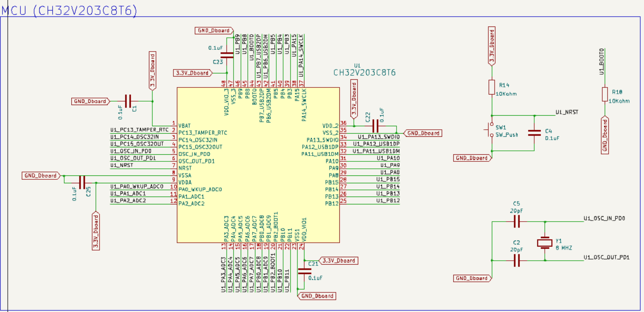Click the U1_PB15 net label
Viewport: 644px width, 312px height.
(x=388, y=179)
